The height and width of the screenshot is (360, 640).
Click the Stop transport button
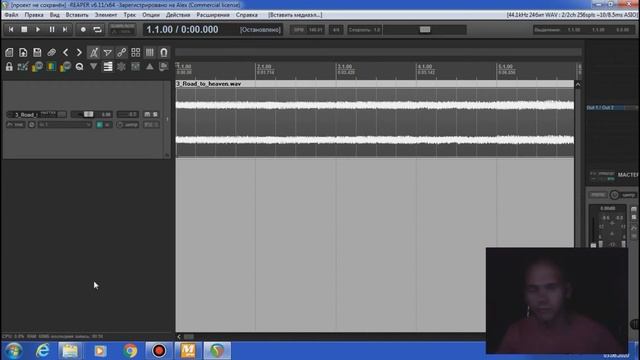tap(24, 29)
